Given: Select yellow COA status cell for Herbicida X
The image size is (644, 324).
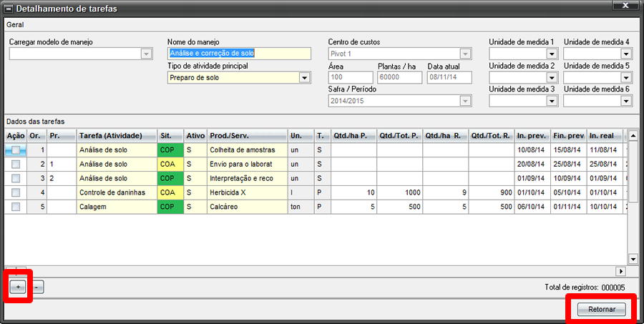Looking at the screenshot, I should pos(170,192).
